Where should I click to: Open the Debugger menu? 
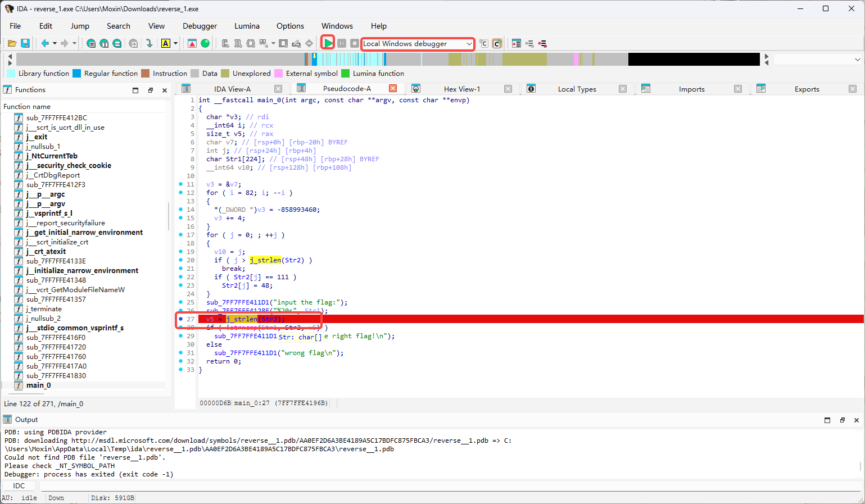click(200, 26)
